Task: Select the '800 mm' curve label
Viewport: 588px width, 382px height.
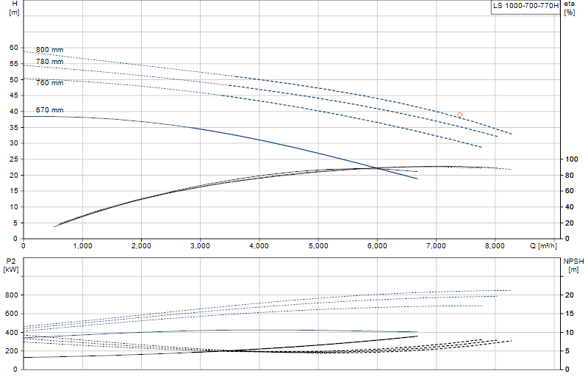Action: [49, 50]
